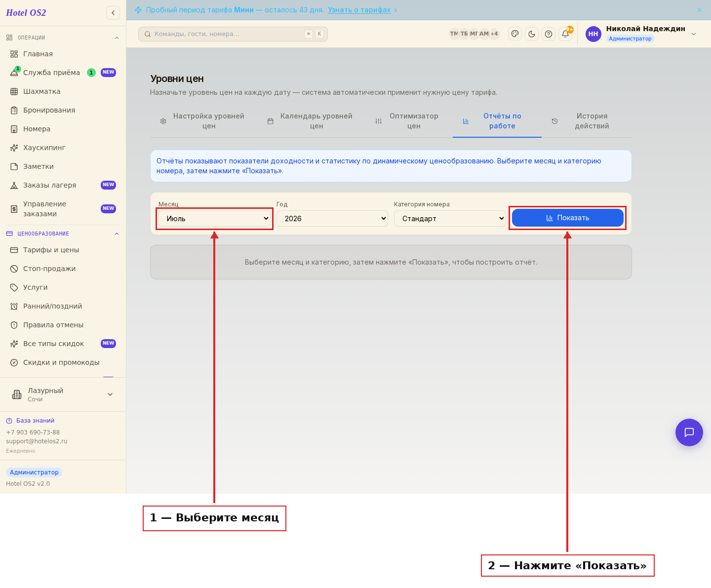Click the Показать button
The image size is (711, 588).
[x=568, y=218]
